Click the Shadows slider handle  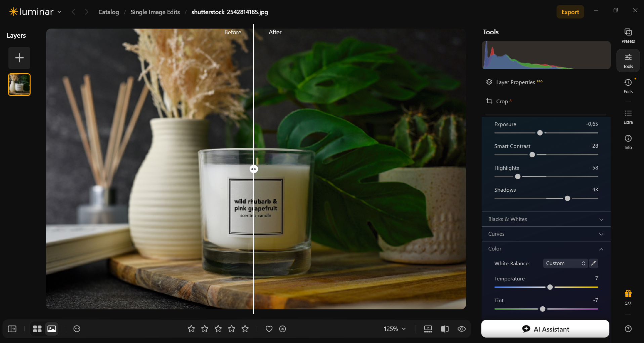tap(567, 198)
